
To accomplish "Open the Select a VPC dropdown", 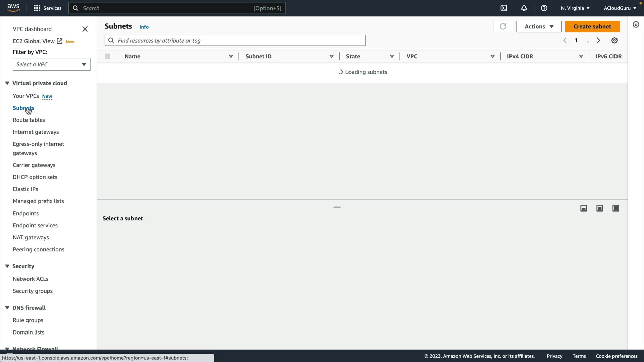I will (x=52, y=64).
